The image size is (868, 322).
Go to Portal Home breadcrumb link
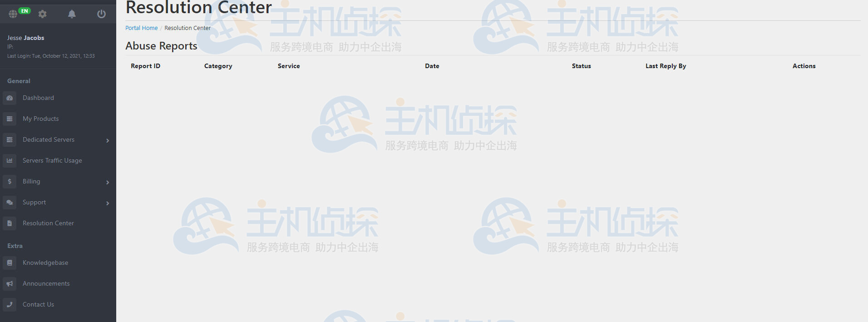[x=141, y=28]
